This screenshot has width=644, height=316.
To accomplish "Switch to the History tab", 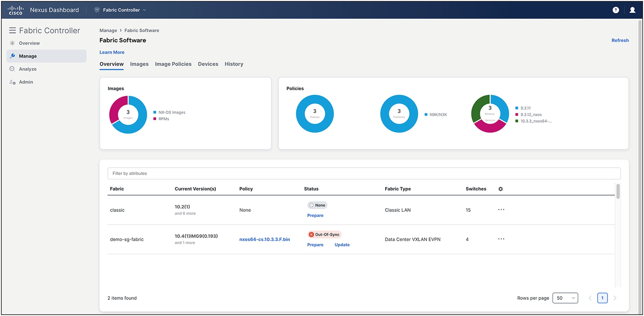I will [x=234, y=64].
